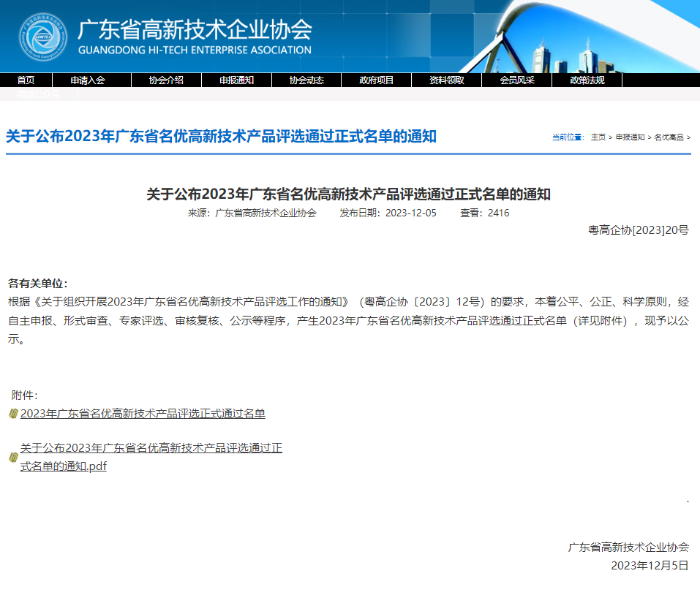Click the view count 查看：2416
This screenshot has width=700, height=606.
484,213
